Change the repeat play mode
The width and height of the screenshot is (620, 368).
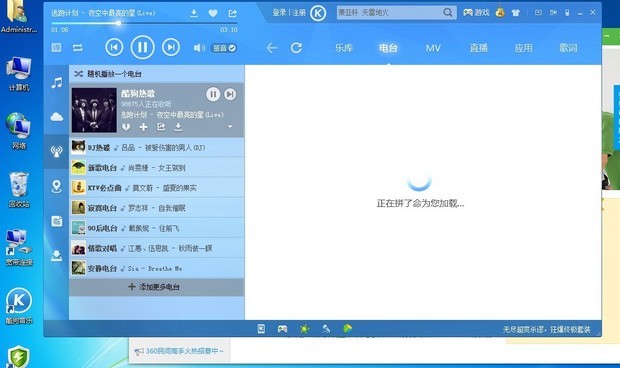(78, 48)
